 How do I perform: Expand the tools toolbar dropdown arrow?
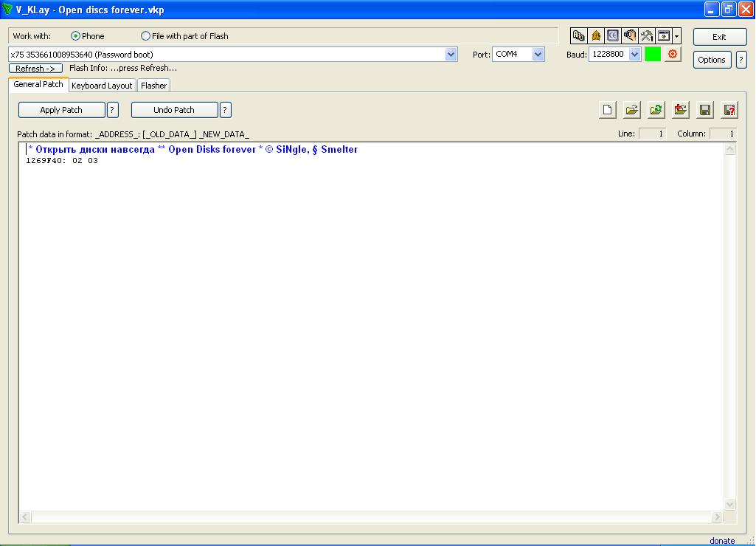click(676, 35)
